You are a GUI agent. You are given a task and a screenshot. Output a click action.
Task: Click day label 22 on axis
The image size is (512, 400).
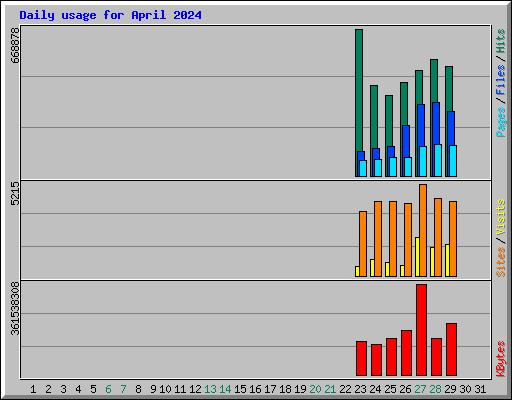click(345, 389)
